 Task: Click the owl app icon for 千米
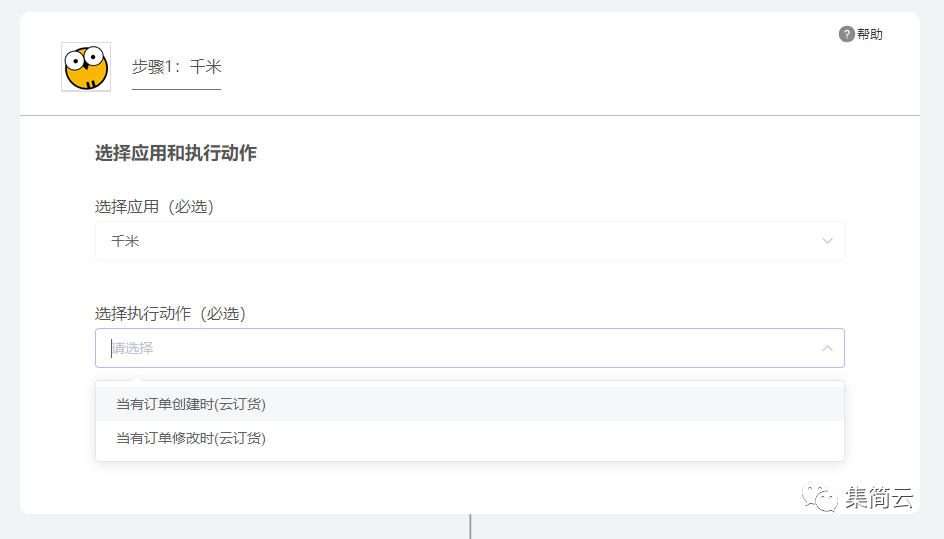(x=86, y=67)
